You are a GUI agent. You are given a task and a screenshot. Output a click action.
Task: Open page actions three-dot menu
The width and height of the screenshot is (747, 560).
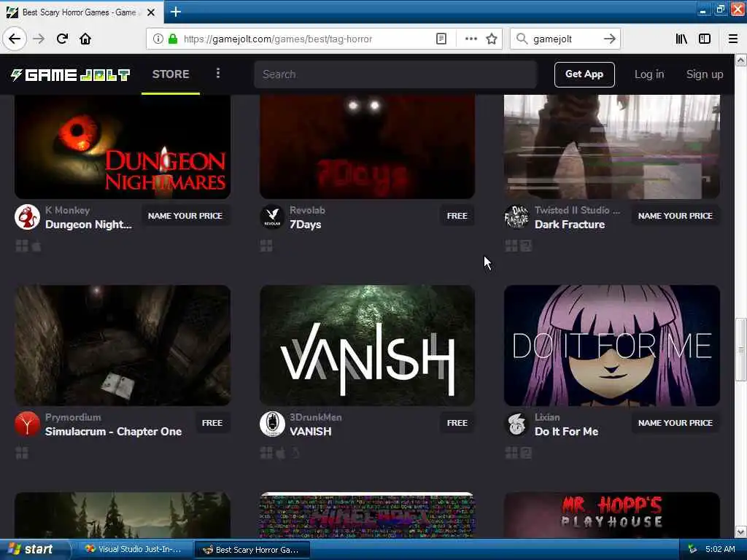click(471, 39)
